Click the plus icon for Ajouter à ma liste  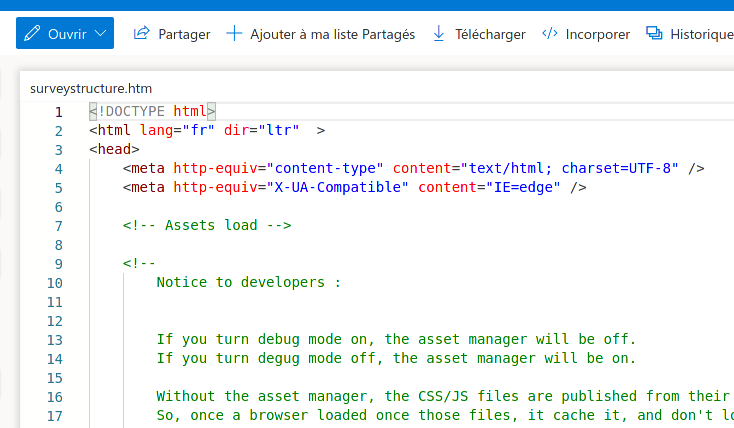click(234, 34)
